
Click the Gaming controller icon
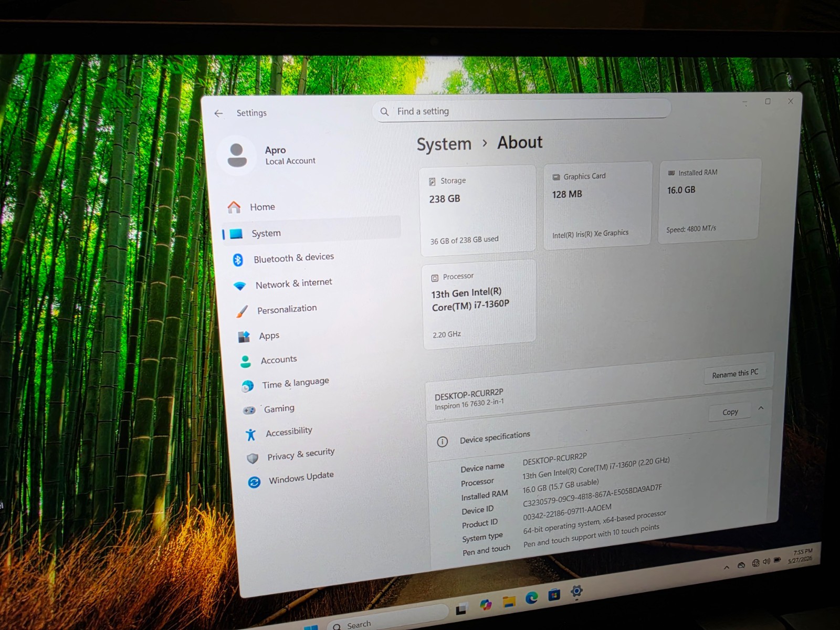click(249, 410)
